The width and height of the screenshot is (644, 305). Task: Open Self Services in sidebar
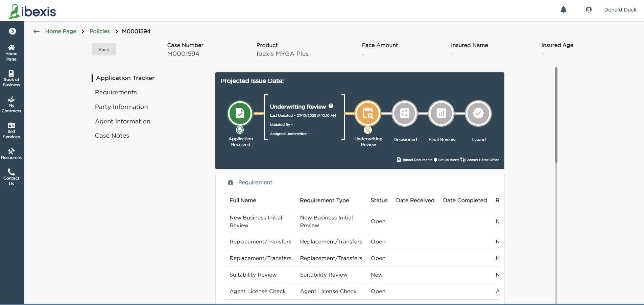tap(11, 131)
